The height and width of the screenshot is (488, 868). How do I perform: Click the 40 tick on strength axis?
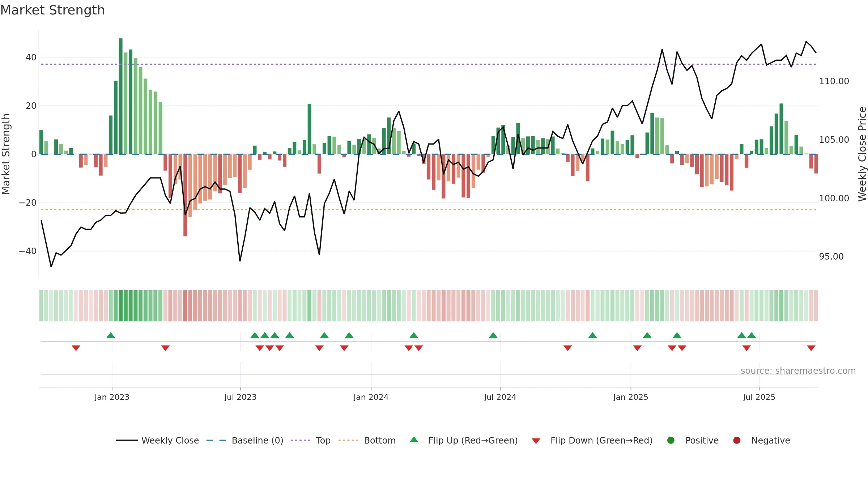pyautogui.click(x=31, y=57)
